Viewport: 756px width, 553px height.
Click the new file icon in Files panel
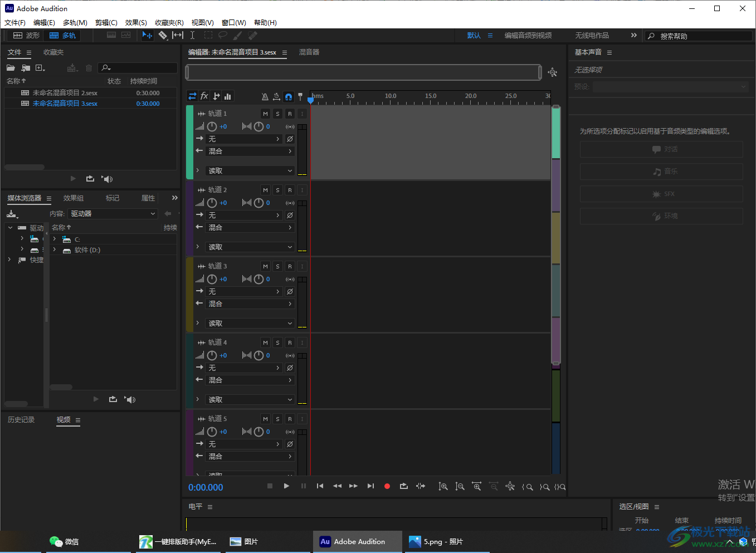40,68
